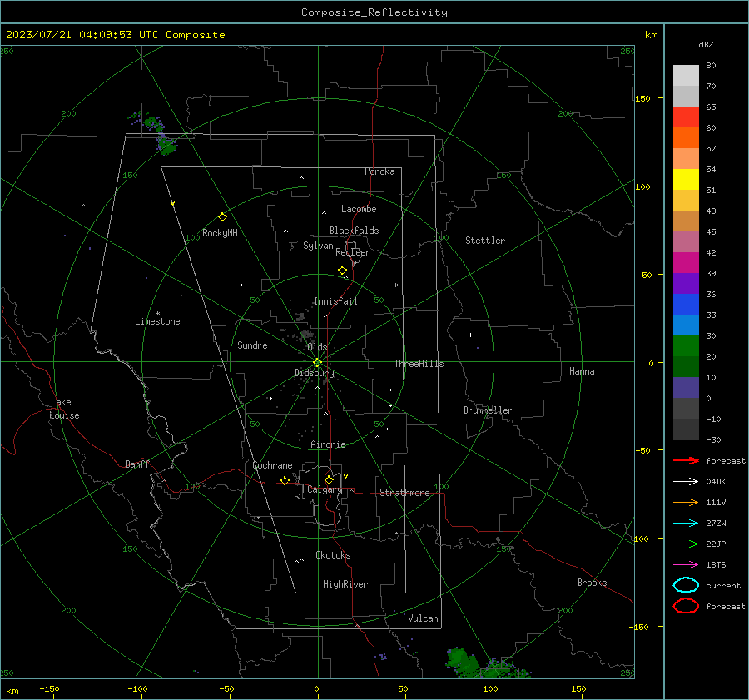The height and width of the screenshot is (700, 749).
Task: Click the yellow radar-center diamond near Didsbury
Action: pyautogui.click(x=318, y=363)
